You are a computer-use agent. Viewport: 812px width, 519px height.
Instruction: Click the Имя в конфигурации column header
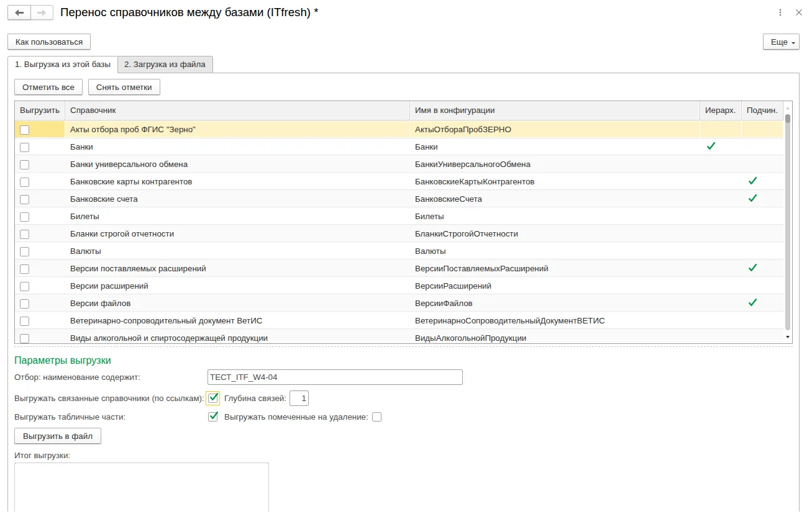[555, 110]
